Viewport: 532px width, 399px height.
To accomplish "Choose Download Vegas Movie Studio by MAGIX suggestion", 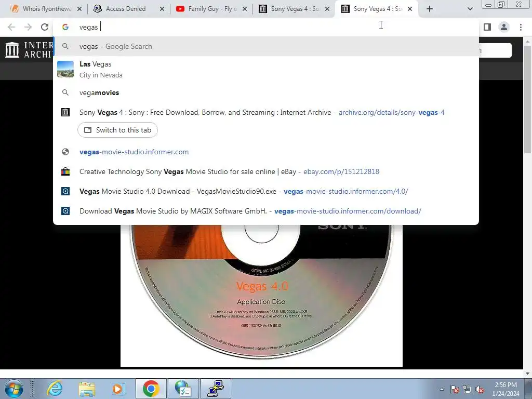I will tap(266, 211).
